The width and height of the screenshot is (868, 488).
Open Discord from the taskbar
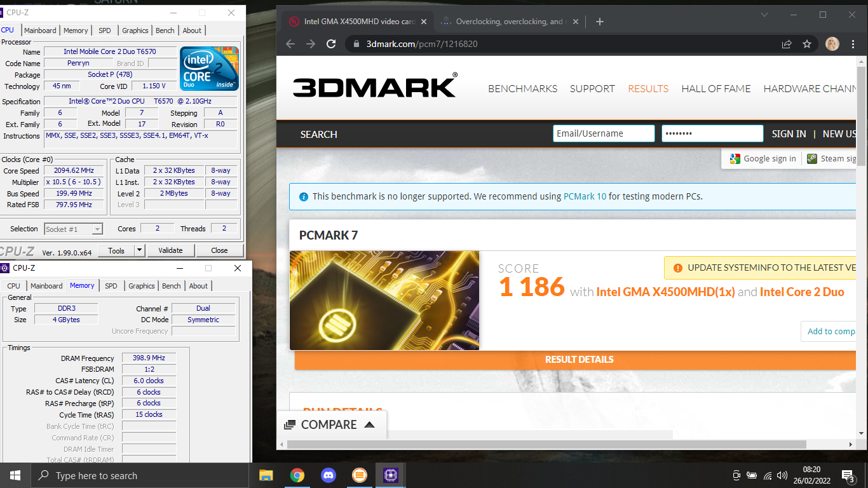tap(329, 475)
